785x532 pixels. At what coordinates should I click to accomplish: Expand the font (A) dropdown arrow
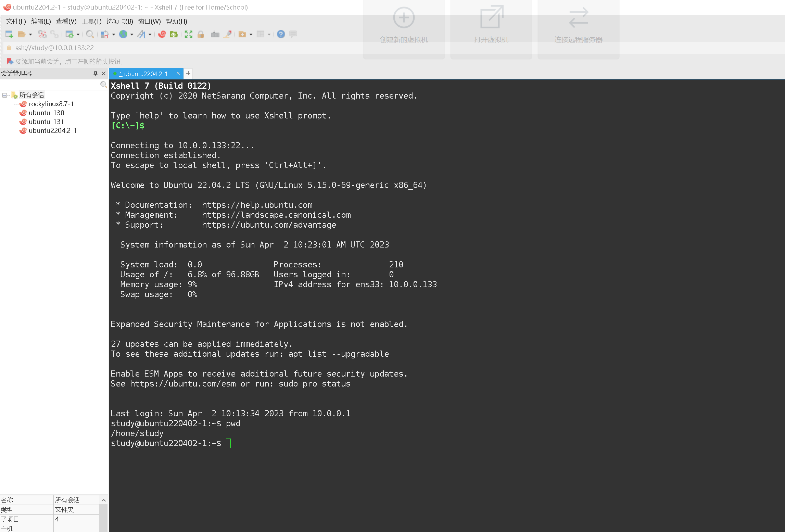tap(150, 35)
